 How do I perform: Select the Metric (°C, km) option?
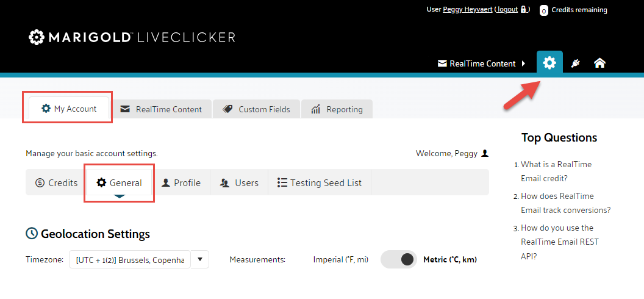[450, 259]
